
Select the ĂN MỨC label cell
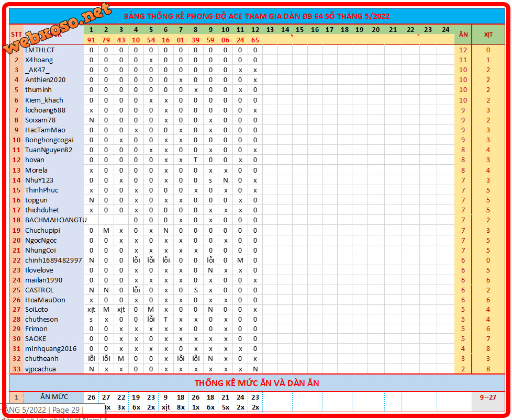pyautogui.click(x=54, y=397)
